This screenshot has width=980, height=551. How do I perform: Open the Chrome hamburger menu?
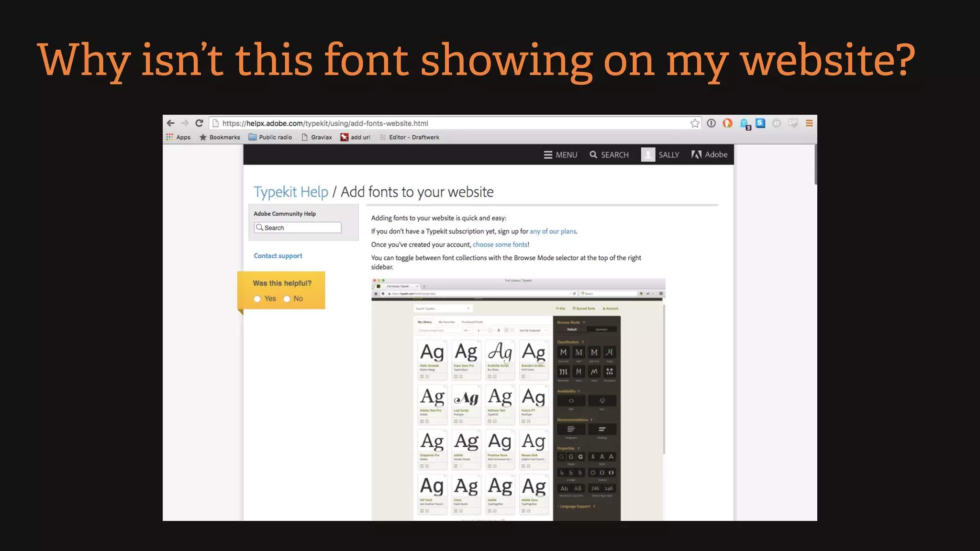coord(809,123)
